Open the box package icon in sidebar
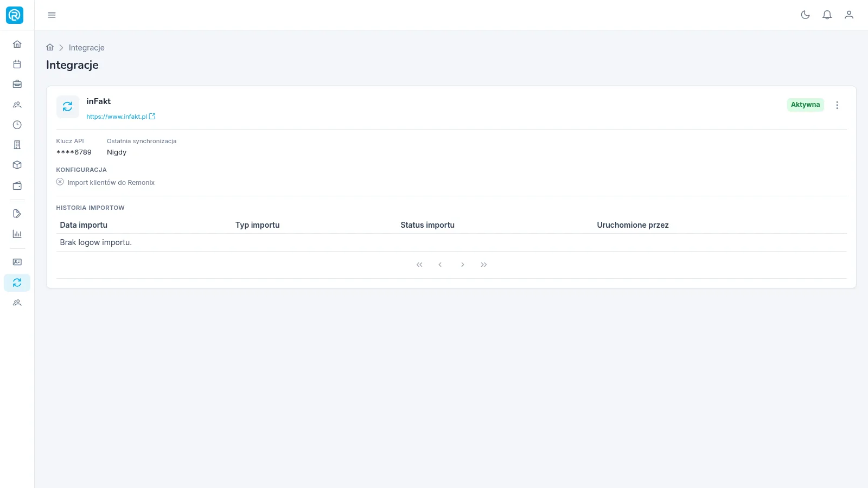The height and width of the screenshot is (488, 868). tap(17, 165)
